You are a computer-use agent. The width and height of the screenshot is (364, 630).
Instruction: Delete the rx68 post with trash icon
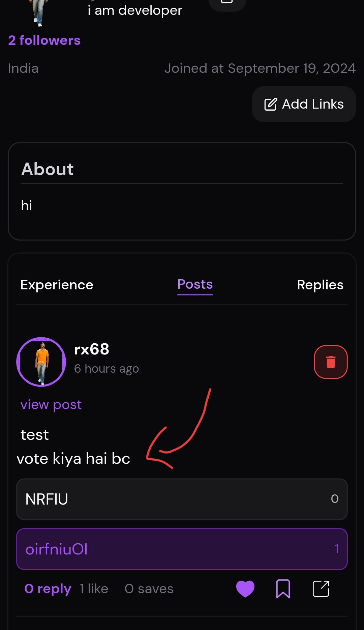tap(331, 362)
